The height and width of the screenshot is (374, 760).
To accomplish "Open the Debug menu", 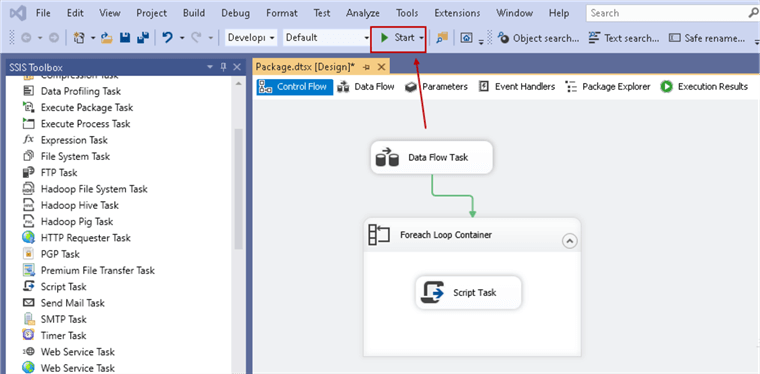I will [236, 13].
